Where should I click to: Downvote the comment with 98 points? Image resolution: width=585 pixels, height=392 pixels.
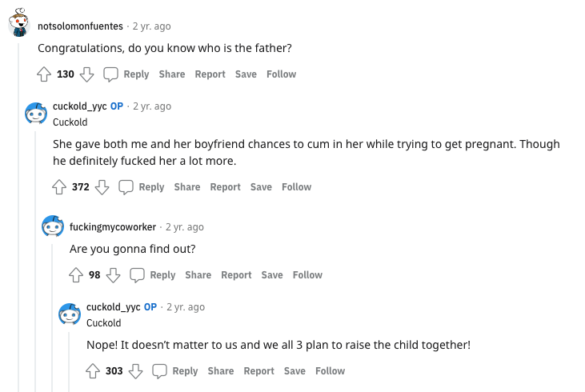pos(113,275)
